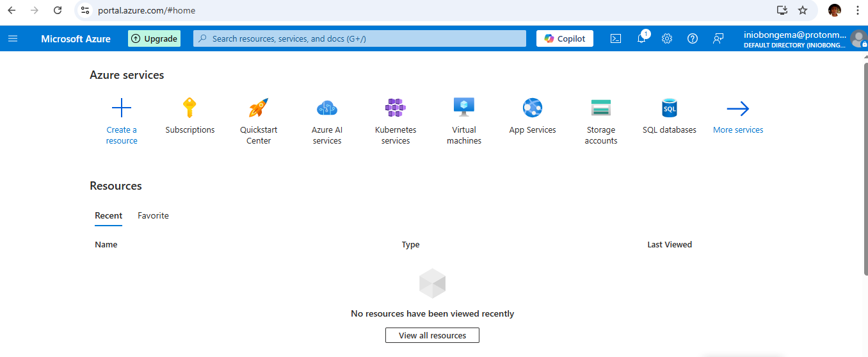This screenshot has height=357, width=868.
Task: Click the Create a resource link text
Action: (x=122, y=135)
